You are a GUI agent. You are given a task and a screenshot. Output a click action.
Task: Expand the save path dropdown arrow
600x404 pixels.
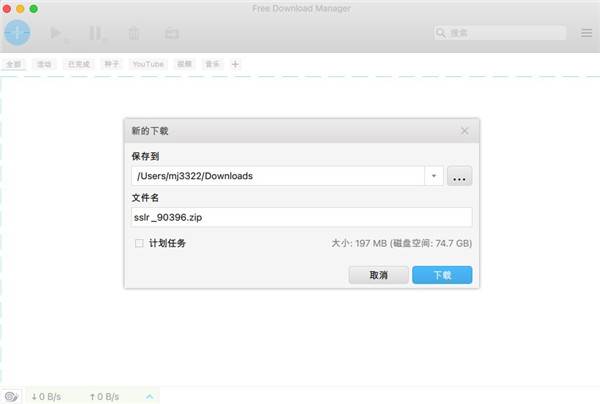pos(434,176)
